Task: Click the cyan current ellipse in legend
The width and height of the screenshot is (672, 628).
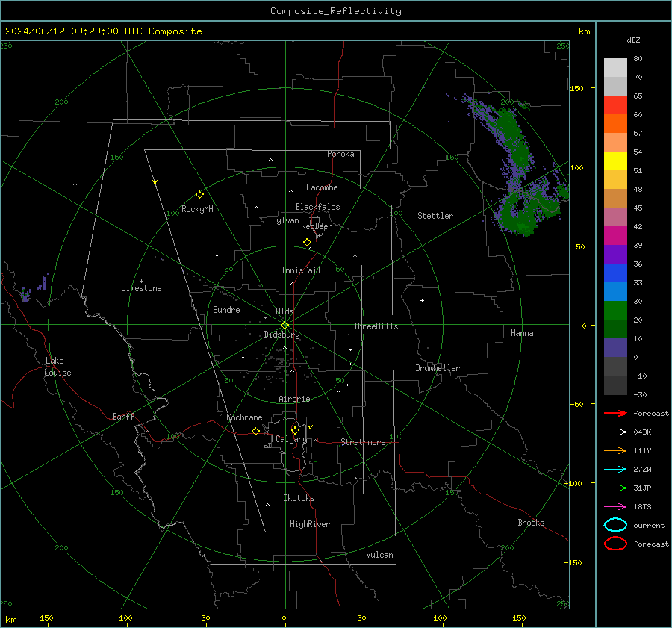Action: [615, 525]
